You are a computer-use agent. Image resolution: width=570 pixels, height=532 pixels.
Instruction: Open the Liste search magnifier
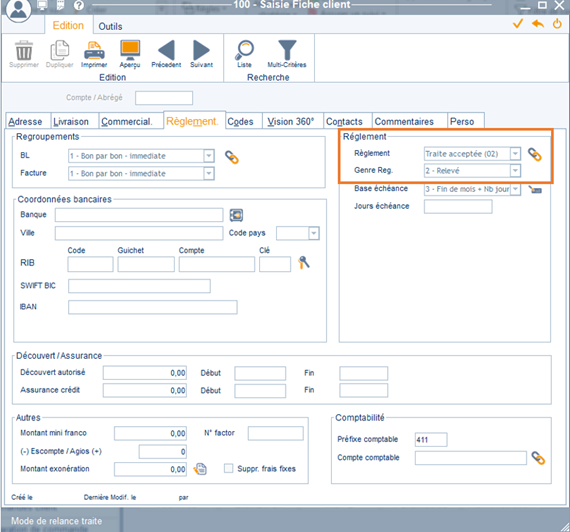(x=245, y=50)
